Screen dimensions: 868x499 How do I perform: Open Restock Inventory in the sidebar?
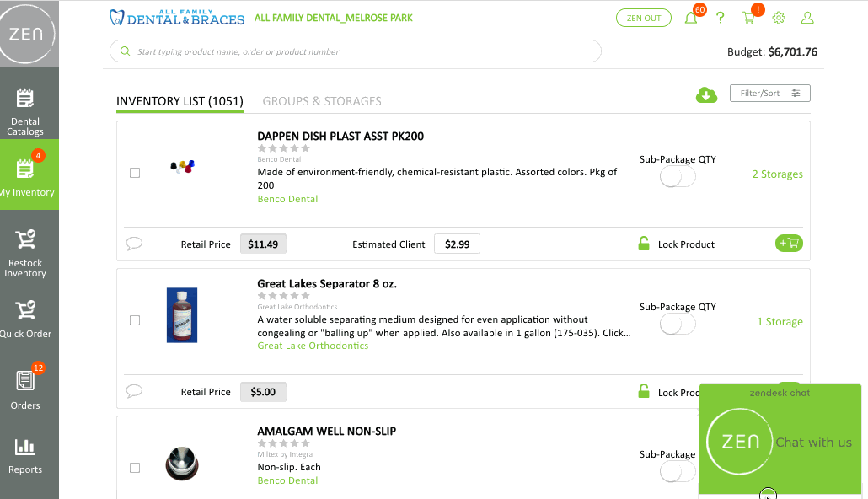click(x=25, y=254)
